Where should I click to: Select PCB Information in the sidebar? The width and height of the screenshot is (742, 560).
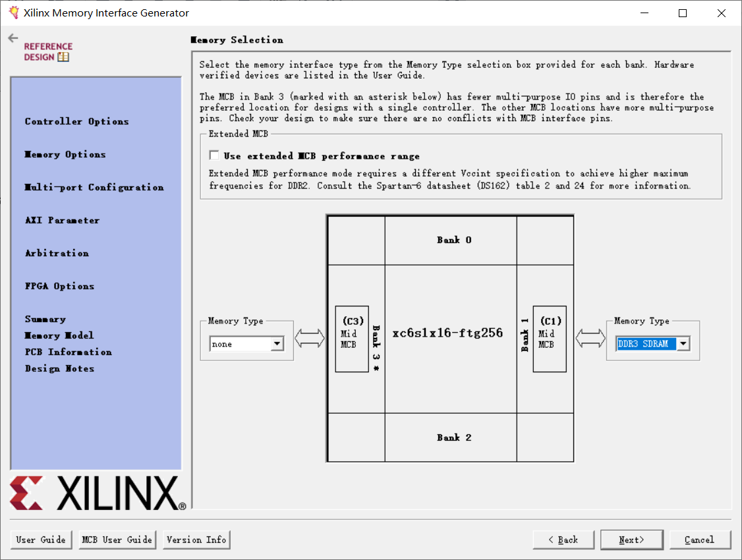(69, 352)
